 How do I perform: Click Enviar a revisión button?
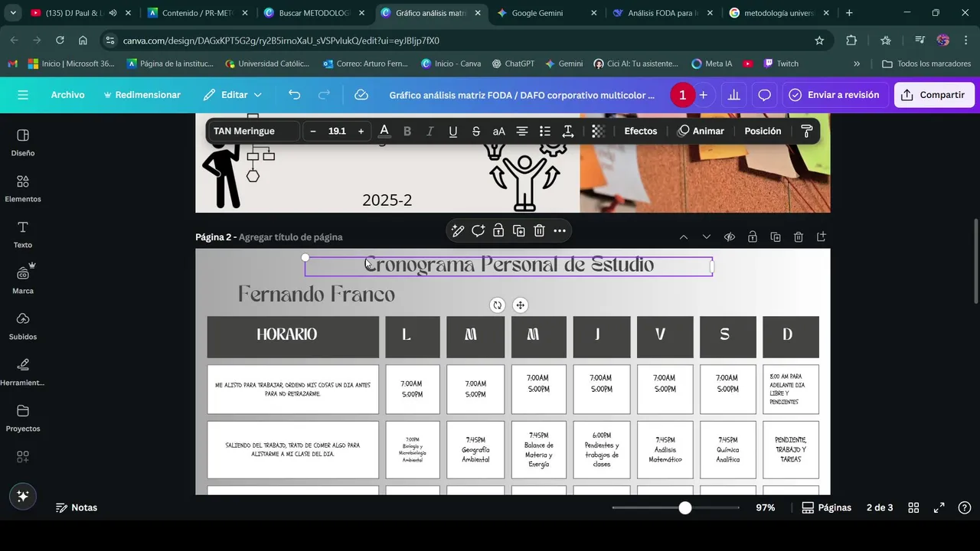tap(834, 95)
